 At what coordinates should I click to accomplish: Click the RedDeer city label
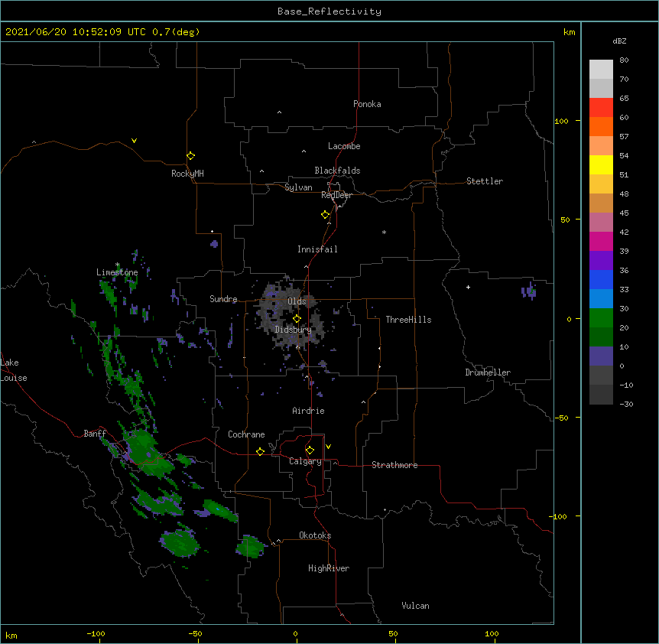(x=336, y=195)
